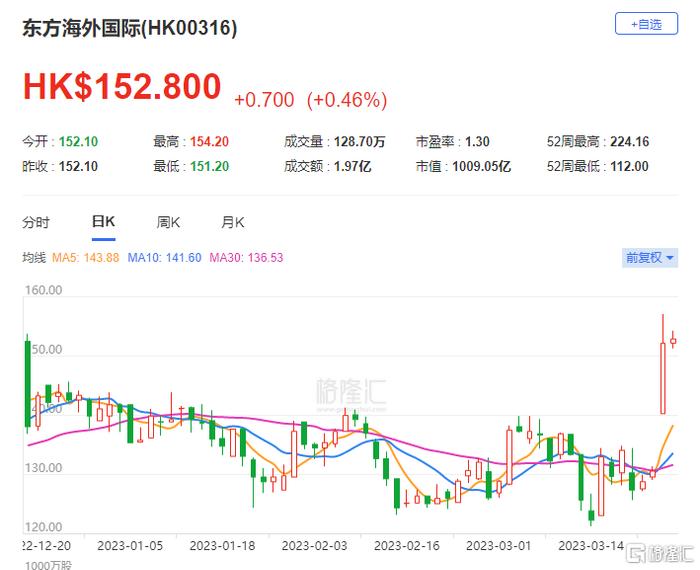Click 52周最低 value 112.00
Screen dimensions: 700x570
click(x=629, y=166)
